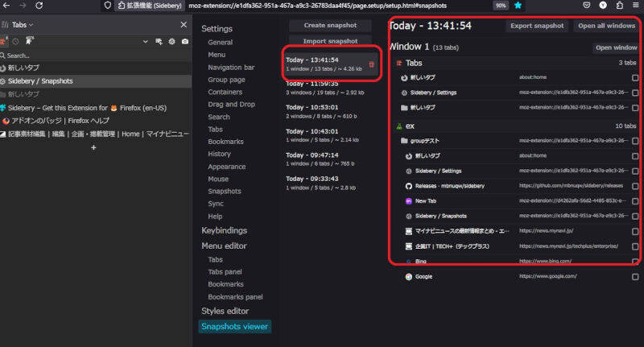Go back with the browser back arrow
The width and height of the screenshot is (644, 347).
coord(6,6)
